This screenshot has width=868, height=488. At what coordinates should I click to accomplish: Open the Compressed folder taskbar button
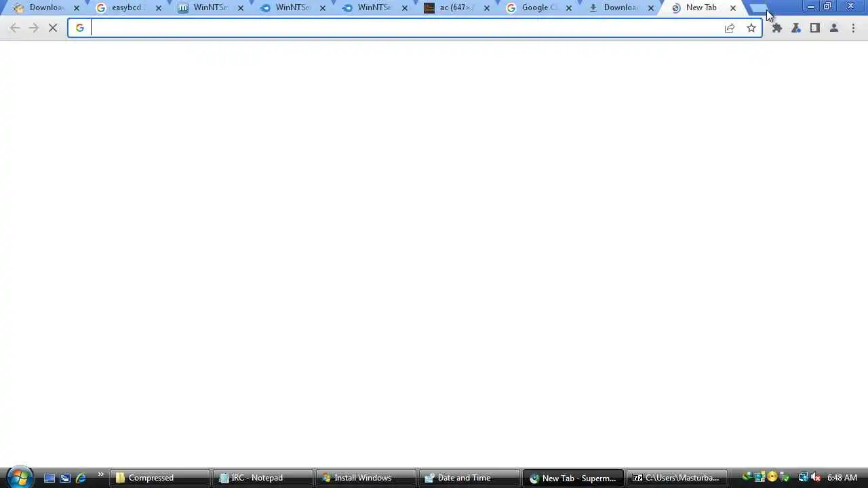click(159, 478)
